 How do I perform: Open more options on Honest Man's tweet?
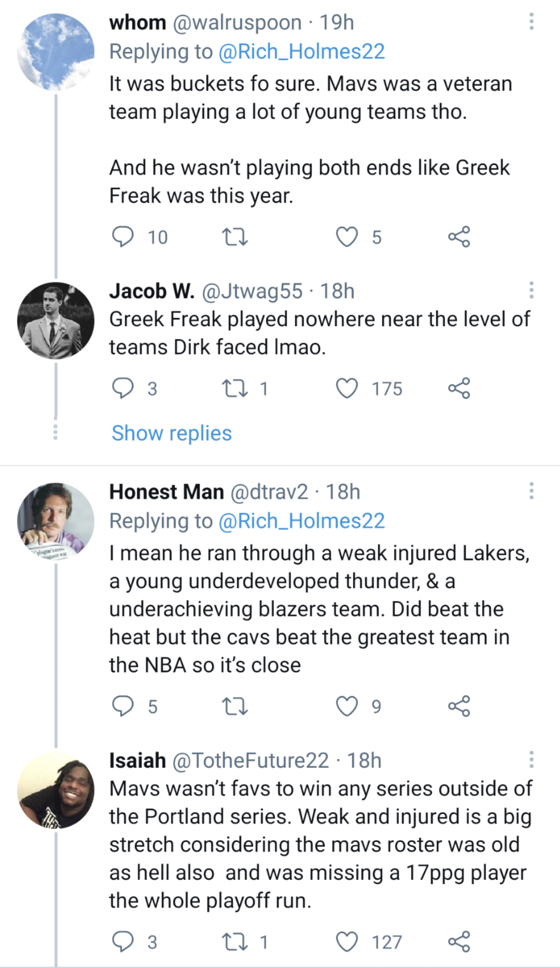[x=532, y=491]
